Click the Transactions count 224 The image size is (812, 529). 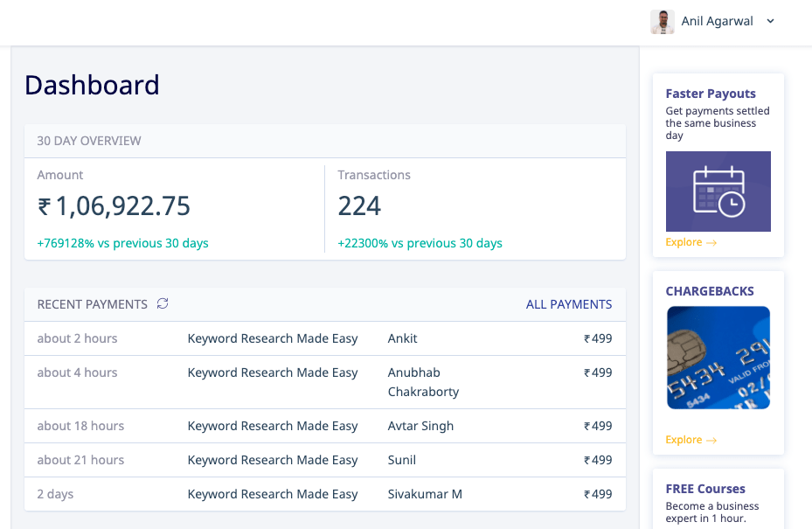(x=359, y=206)
